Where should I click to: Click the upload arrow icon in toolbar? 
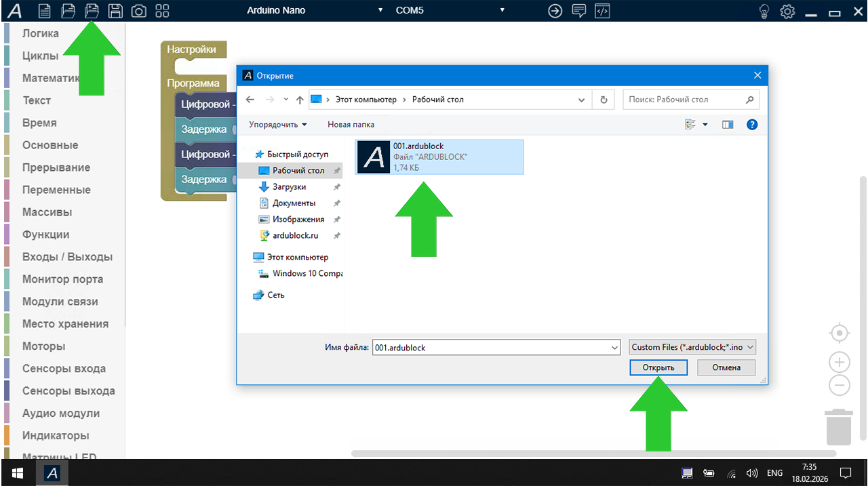pyautogui.click(x=555, y=11)
